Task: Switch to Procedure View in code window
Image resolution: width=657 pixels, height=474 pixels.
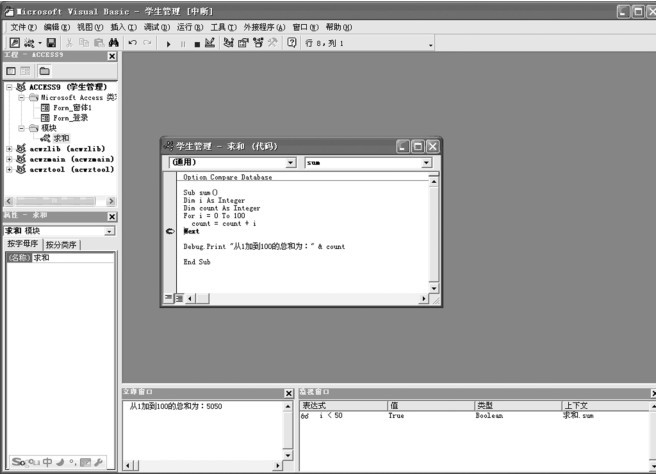Action: [168, 298]
